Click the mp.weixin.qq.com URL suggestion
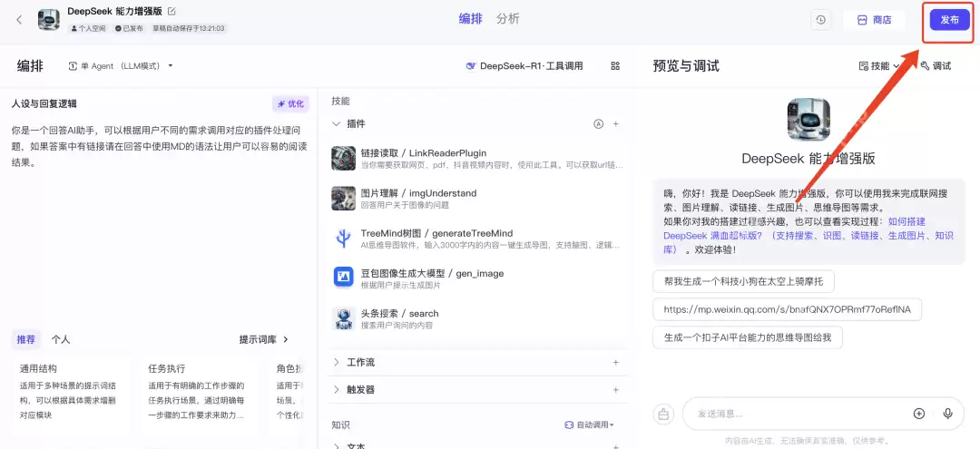980x449 pixels. (x=788, y=309)
